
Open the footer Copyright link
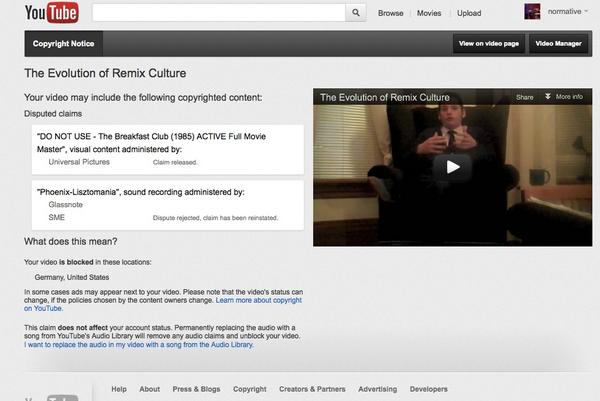pos(249,389)
